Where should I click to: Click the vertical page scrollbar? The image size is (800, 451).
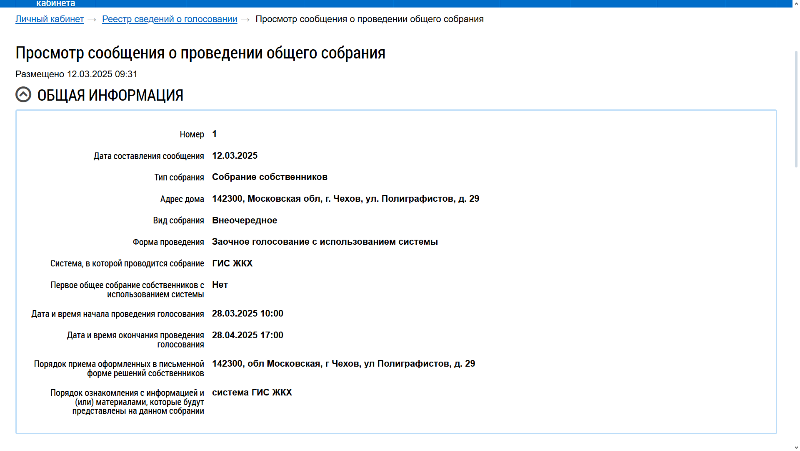click(x=796, y=109)
